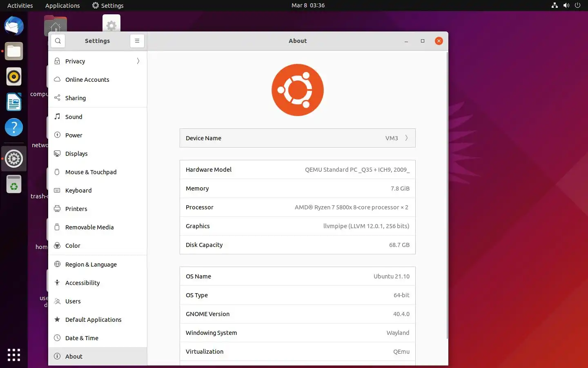Select the Printers icon in sidebar
The width and height of the screenshot is (588, 368).
click(57, 209)
